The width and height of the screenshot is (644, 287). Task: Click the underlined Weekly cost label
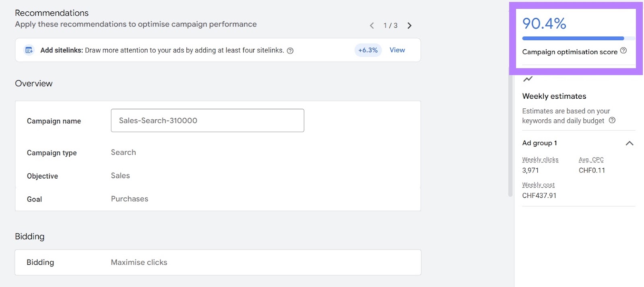[538, 184]
